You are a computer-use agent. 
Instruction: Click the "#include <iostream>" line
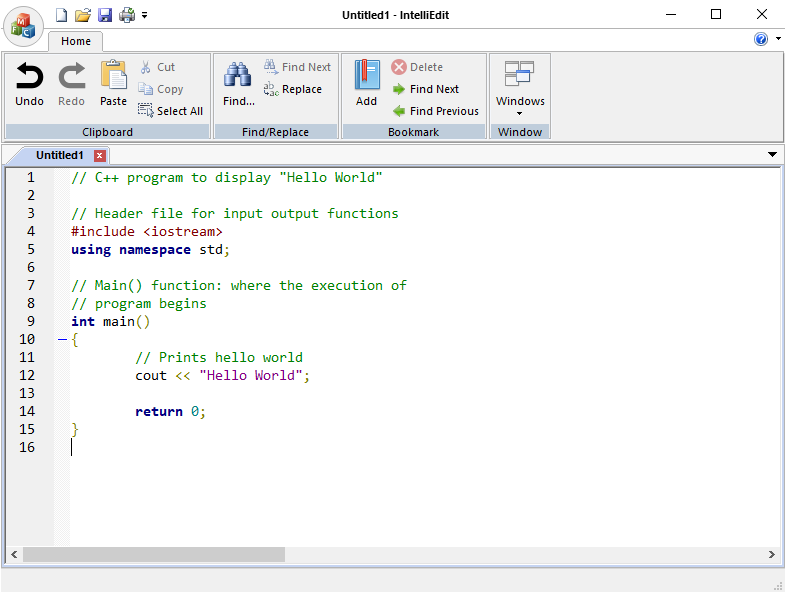pos(146,232)
